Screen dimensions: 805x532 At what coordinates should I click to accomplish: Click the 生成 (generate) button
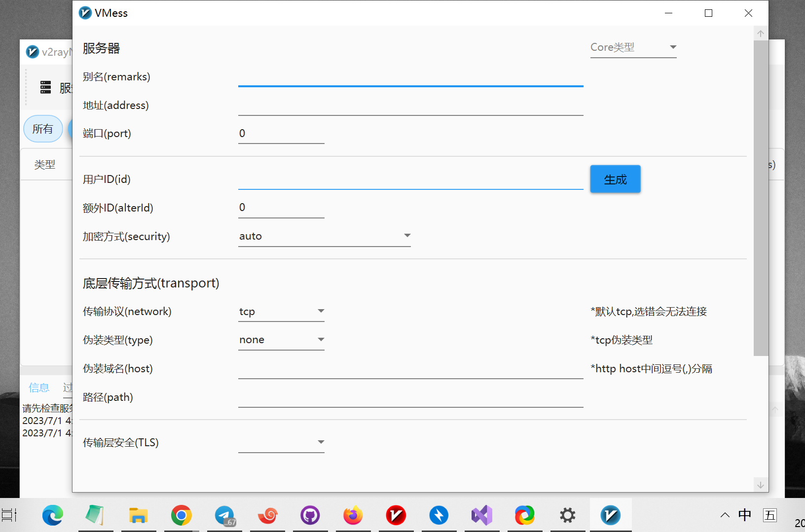tap(615, 179)
